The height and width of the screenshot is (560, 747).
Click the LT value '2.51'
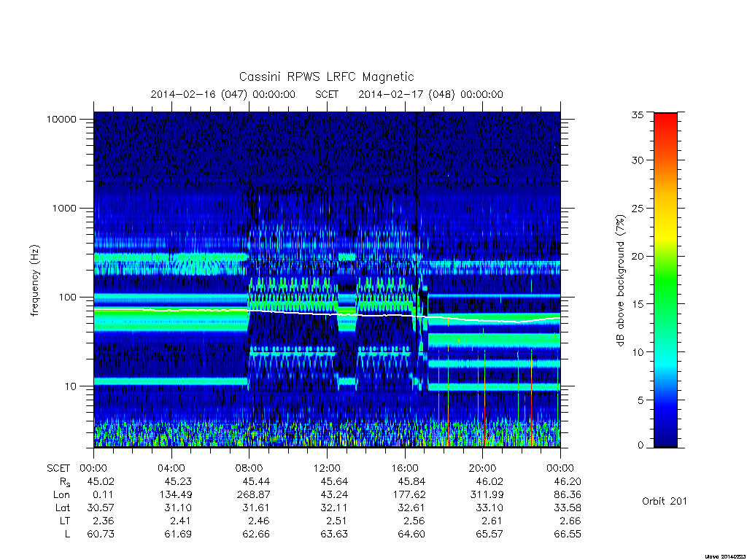click(337, 521)
